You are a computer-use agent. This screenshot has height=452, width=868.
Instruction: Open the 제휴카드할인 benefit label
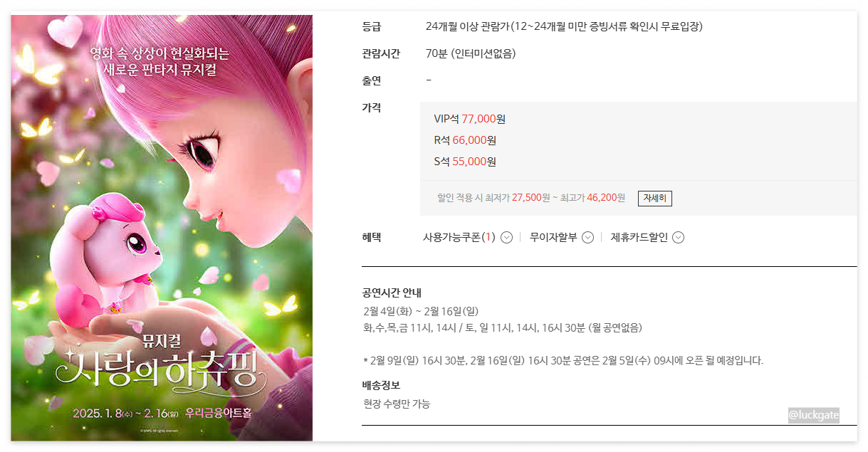(639, 238)
